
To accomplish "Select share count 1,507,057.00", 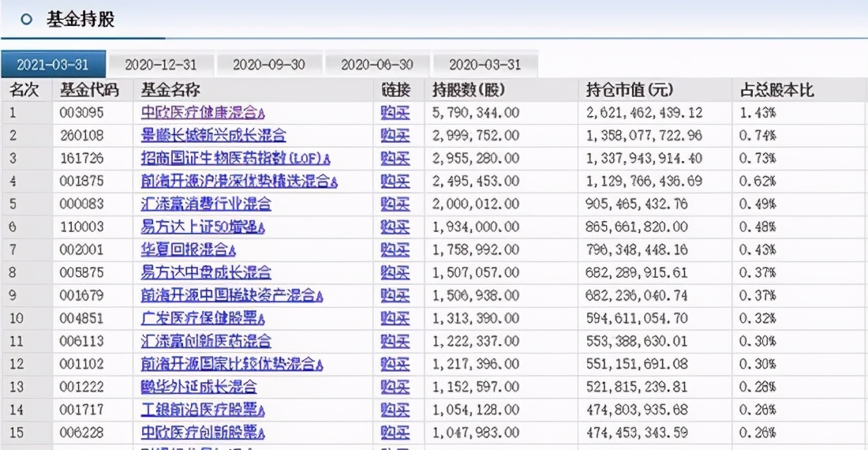I will [x=476, y=272].
